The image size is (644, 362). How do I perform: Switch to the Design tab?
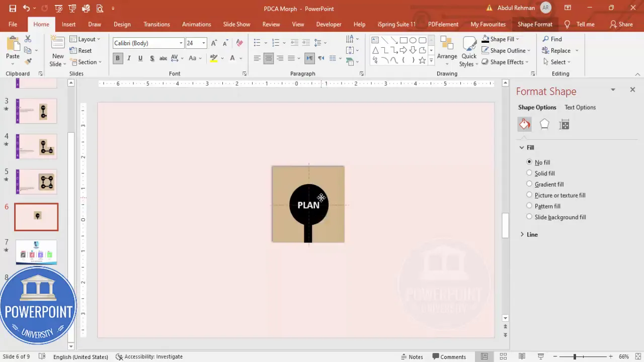[122, 24]
